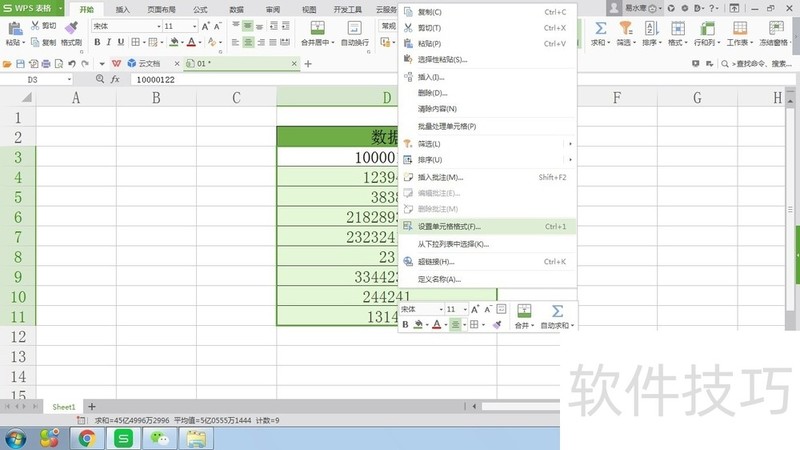
Task: Open the ribbon font size dropdown showing 11
Action: tap(194, 26)
